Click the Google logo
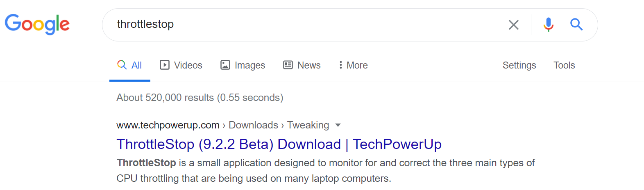Screen dimensions: 644x190 [x=37, y=24]
